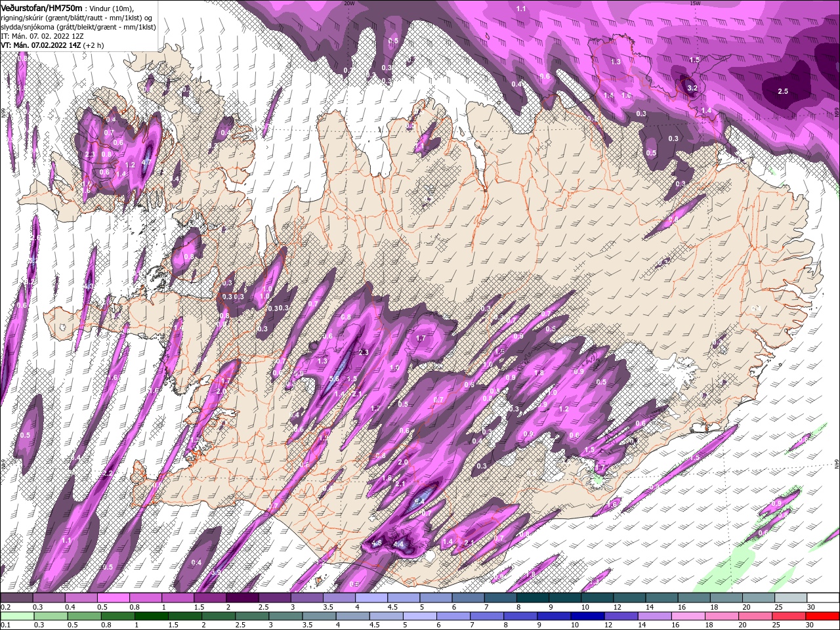Select top legend swatch between 1 and 1.5
This screenshot has height=630, width=840.
coord(178,598)
